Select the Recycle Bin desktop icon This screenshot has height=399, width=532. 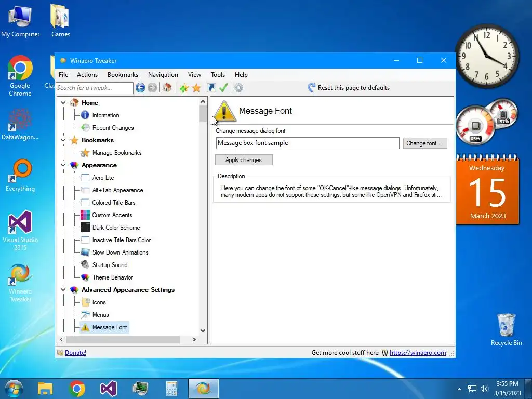tap(506, 329)
